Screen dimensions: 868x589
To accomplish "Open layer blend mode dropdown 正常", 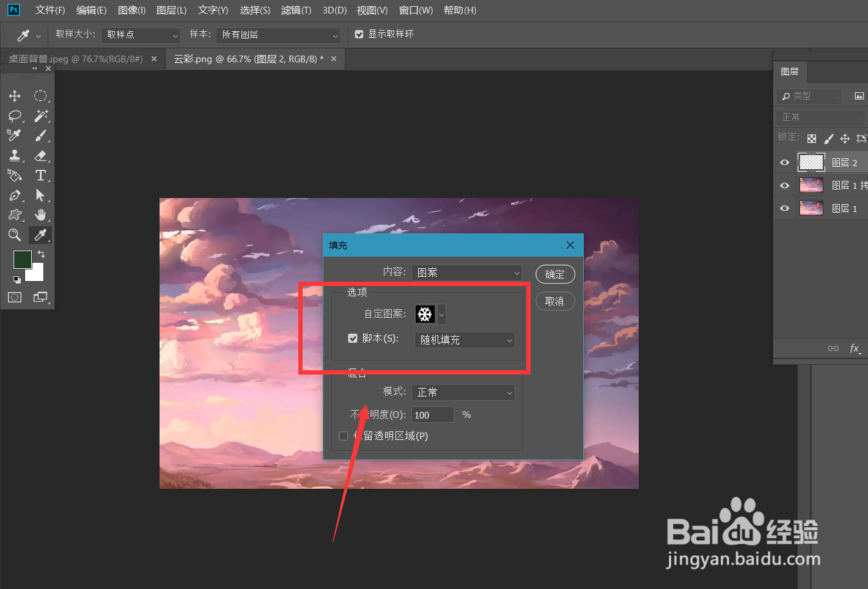I will pyautogui.click(x=821, y=117).
